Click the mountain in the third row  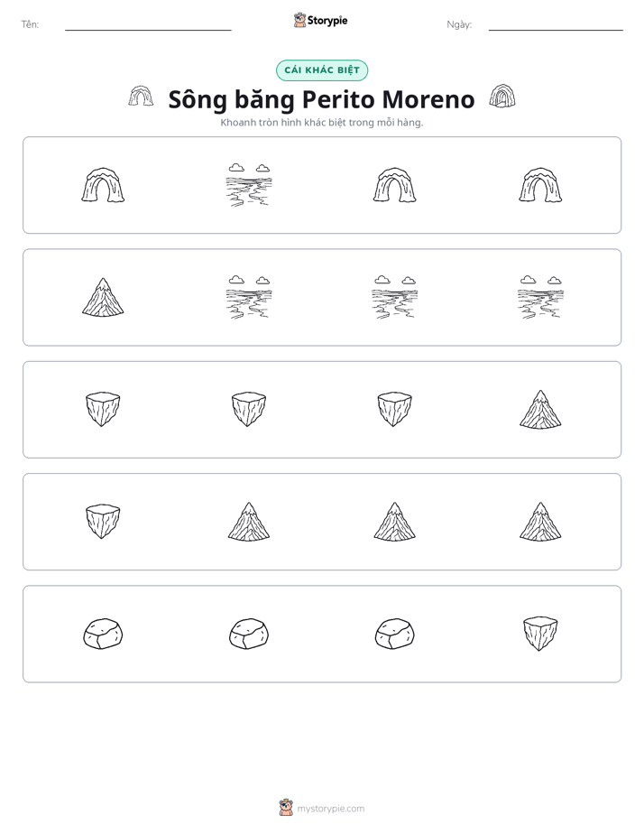[540, 409]
